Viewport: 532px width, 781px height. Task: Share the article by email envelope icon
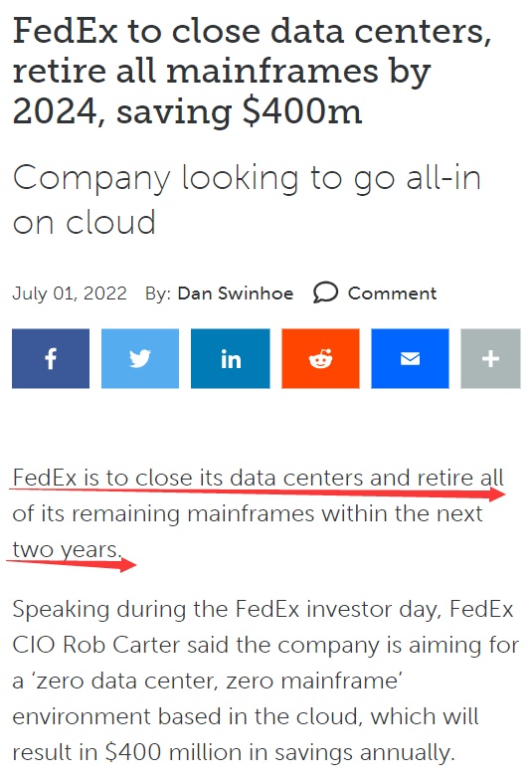[x=410, y=358]
